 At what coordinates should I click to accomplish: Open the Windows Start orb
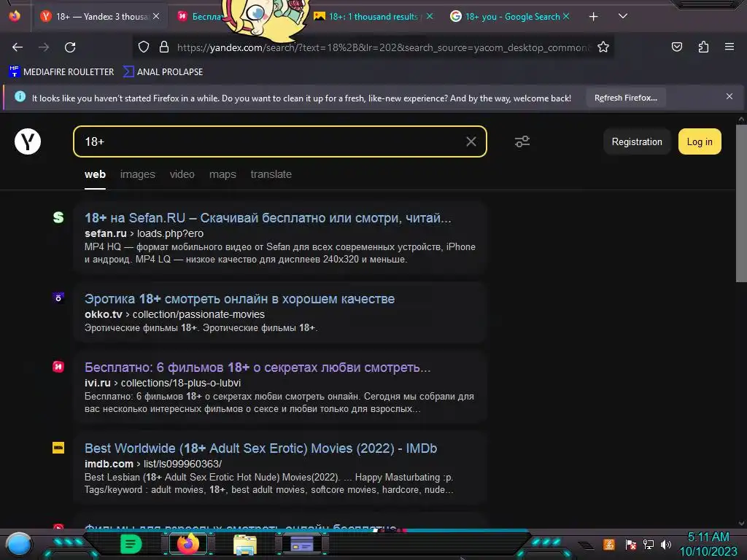19,545
